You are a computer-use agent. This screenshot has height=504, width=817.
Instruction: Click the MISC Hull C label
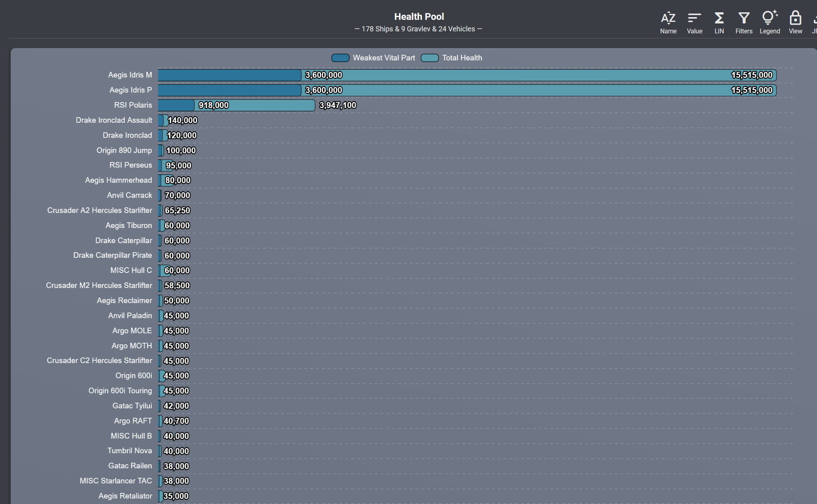point(131,270)
